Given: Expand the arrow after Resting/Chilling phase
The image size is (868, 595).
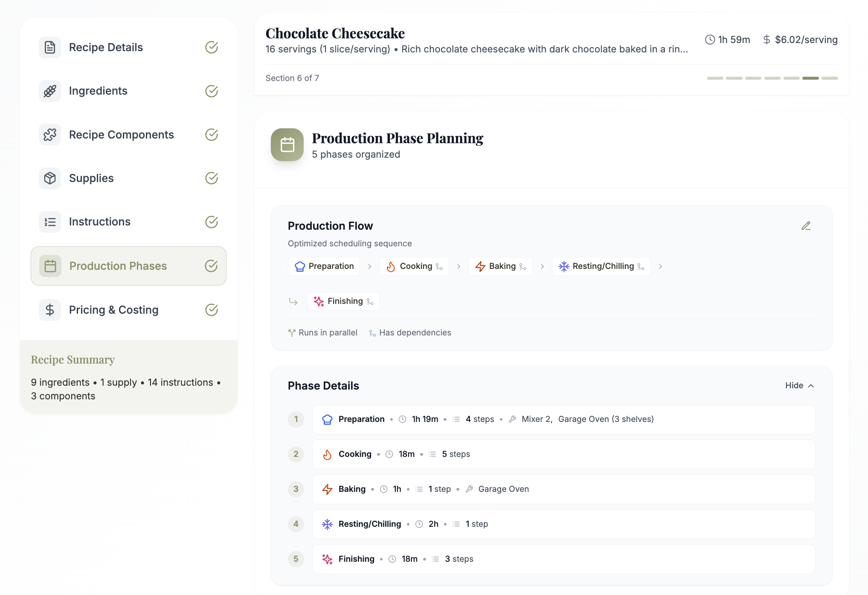Looking at the screenshot, I should point(660,266).
